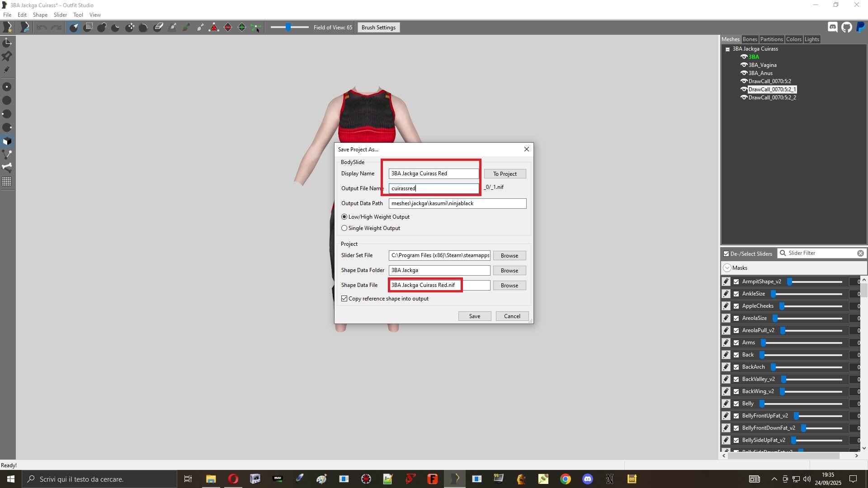Pick the eraser-shaped brush tool
The height and width of the screenshot is (488, 868).
[158, 28]
